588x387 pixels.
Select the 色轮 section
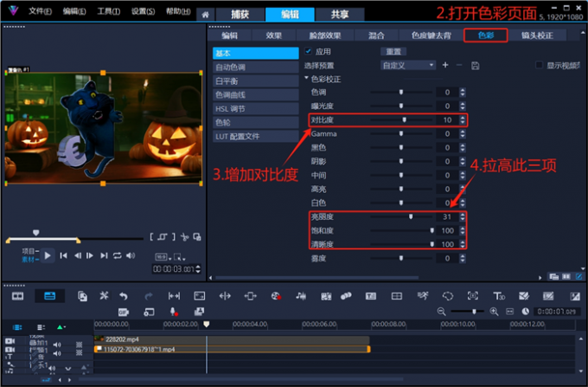256,122
